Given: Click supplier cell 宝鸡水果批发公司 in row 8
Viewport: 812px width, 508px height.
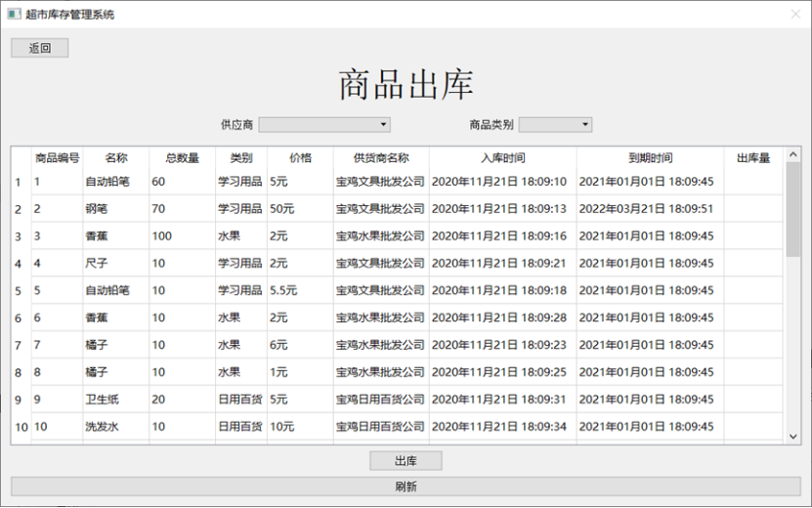Looking at the screenshot, I should [x=381, y=372].
